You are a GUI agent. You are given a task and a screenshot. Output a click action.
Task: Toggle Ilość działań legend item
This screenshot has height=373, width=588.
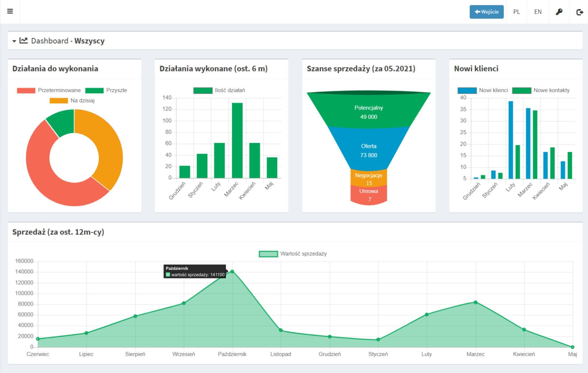[219, 90]
